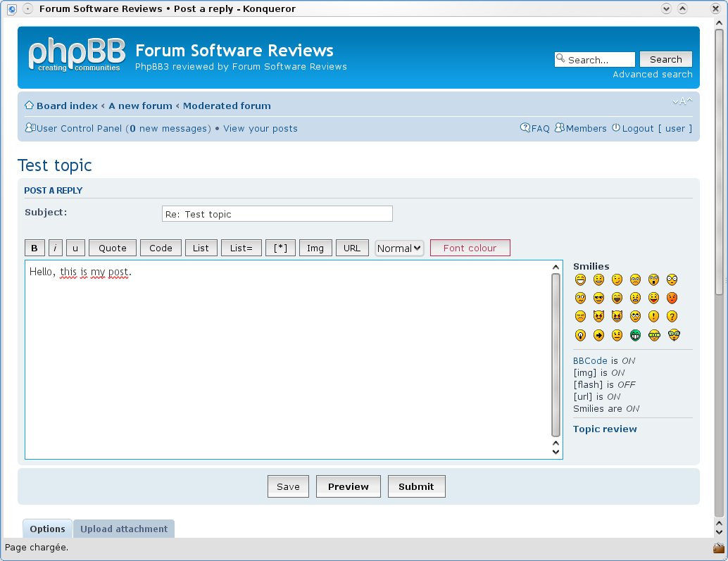Insert an Img tag in the post

pos(315,247)
